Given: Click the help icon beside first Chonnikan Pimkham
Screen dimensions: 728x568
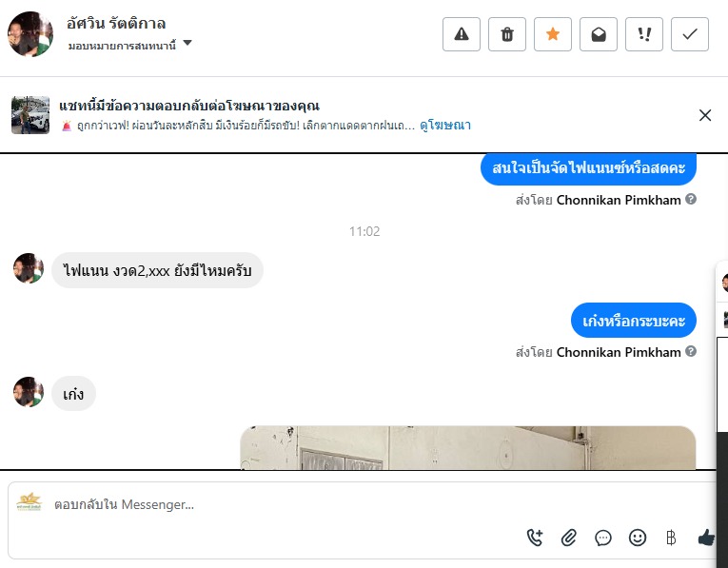Looking at the screenshot, I should 691,199.
